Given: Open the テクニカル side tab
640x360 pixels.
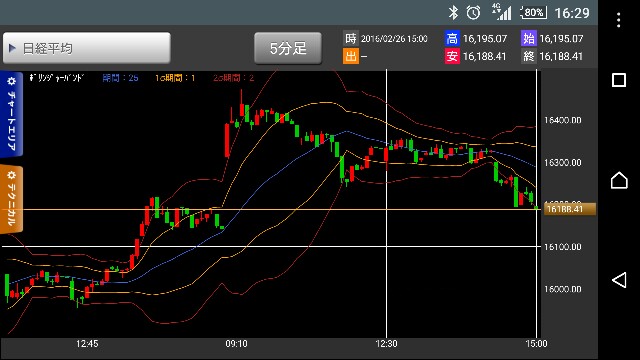Looking at the screenshot, I should tap(11, 199).
